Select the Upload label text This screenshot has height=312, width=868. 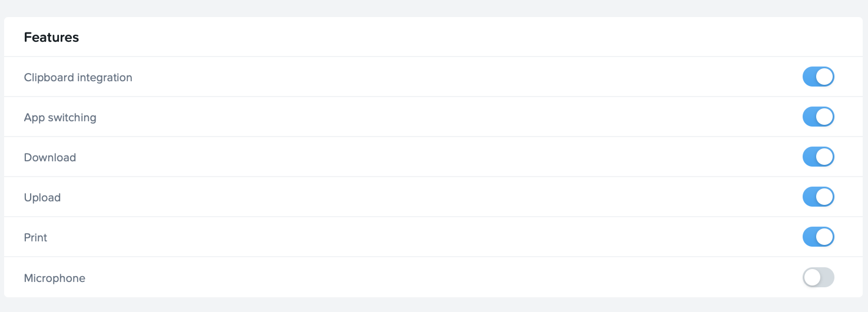(x=42, y=198)
